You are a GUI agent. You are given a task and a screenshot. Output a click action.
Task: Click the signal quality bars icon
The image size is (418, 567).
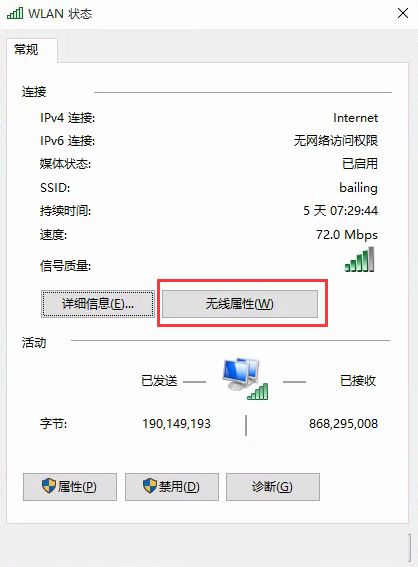point(359,259)
